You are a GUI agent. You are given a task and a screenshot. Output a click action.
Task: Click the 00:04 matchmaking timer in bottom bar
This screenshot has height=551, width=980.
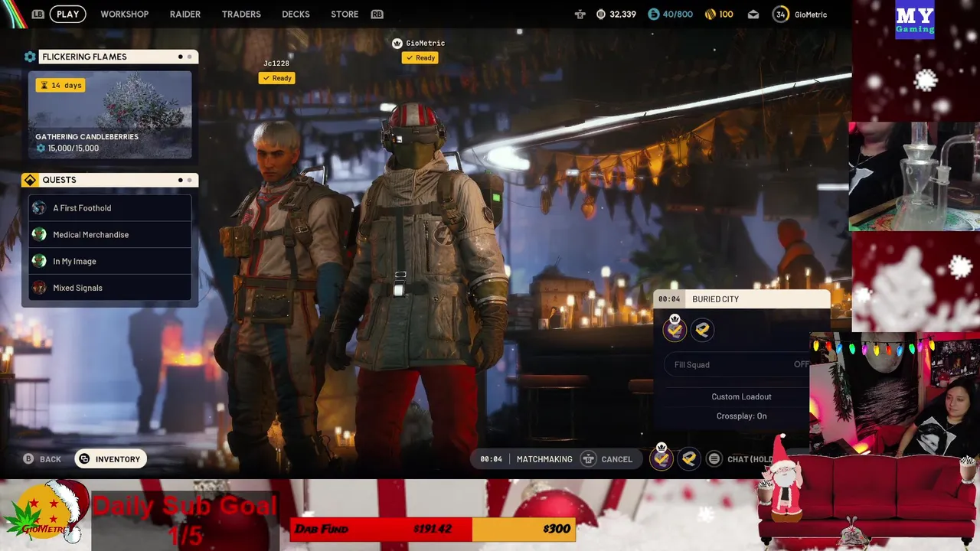click(x=491, y=459)
